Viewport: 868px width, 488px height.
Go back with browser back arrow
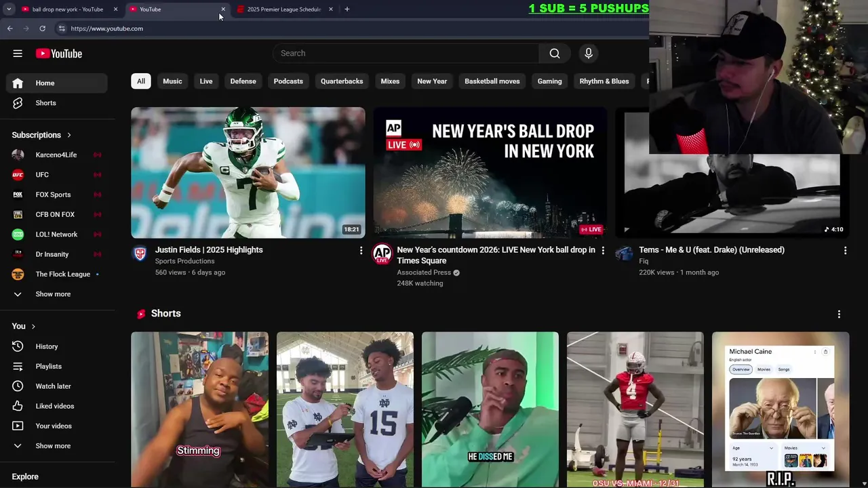pos(10,28)
